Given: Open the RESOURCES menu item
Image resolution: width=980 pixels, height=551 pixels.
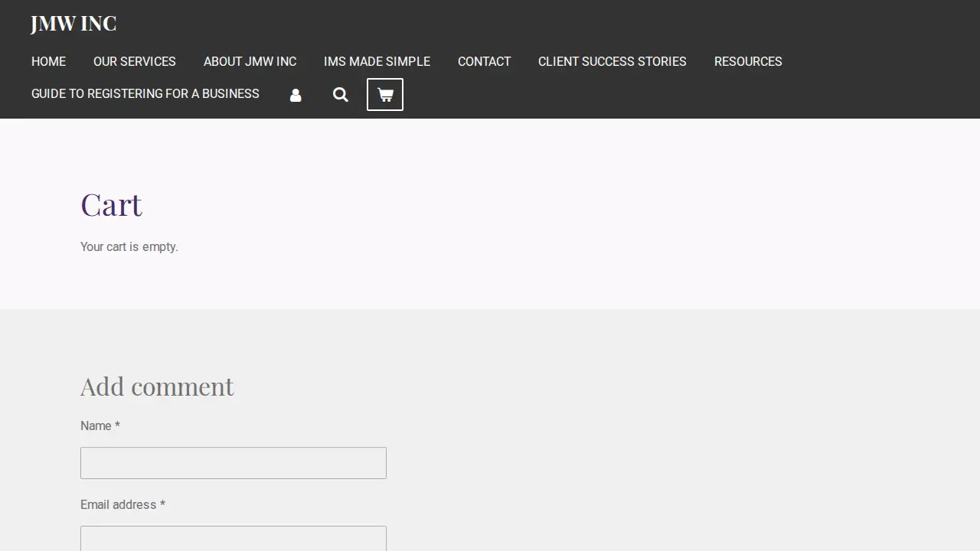Looking at the screenshot, I should [748, 61].
